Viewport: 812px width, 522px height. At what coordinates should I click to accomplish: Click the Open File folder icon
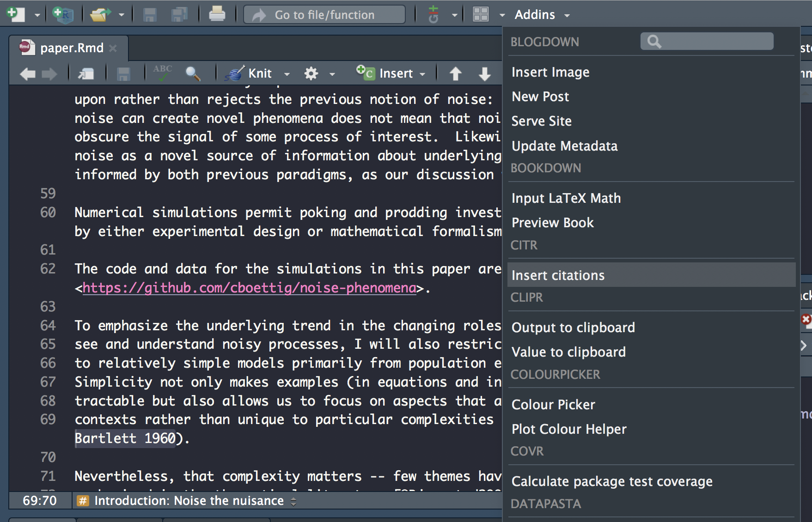[100, 14]
